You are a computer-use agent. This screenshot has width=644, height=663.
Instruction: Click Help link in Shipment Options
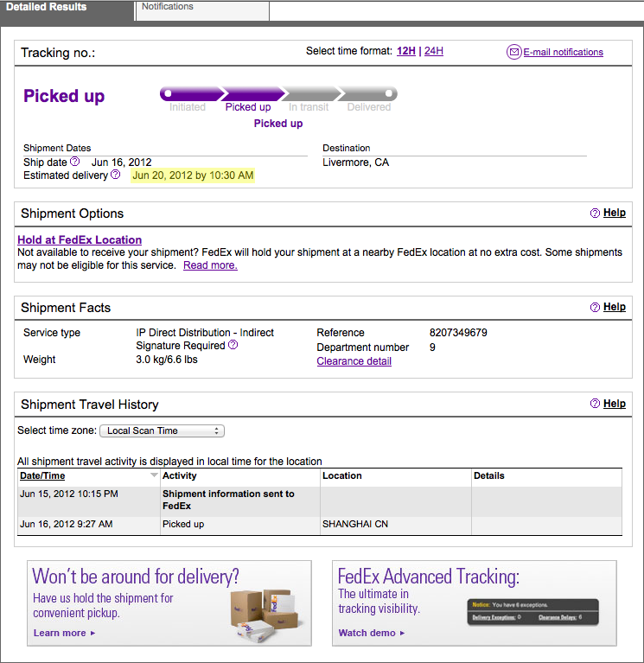click(615, 213)
